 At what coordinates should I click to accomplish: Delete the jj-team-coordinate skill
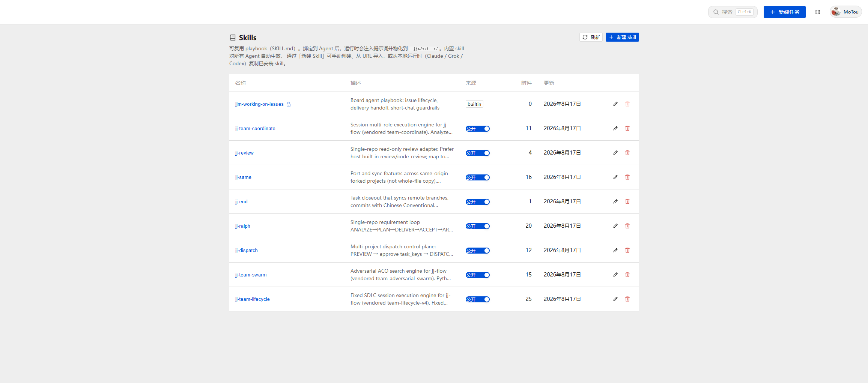627,128
